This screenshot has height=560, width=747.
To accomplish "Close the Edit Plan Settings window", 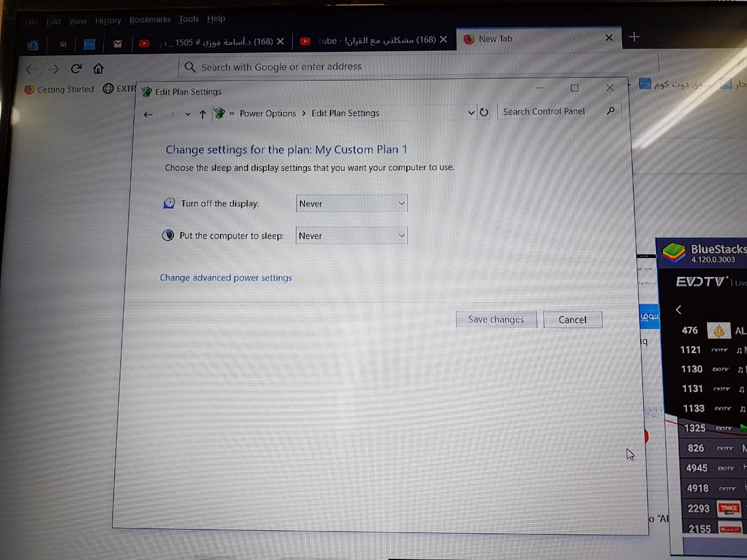I will coord(610,87).
